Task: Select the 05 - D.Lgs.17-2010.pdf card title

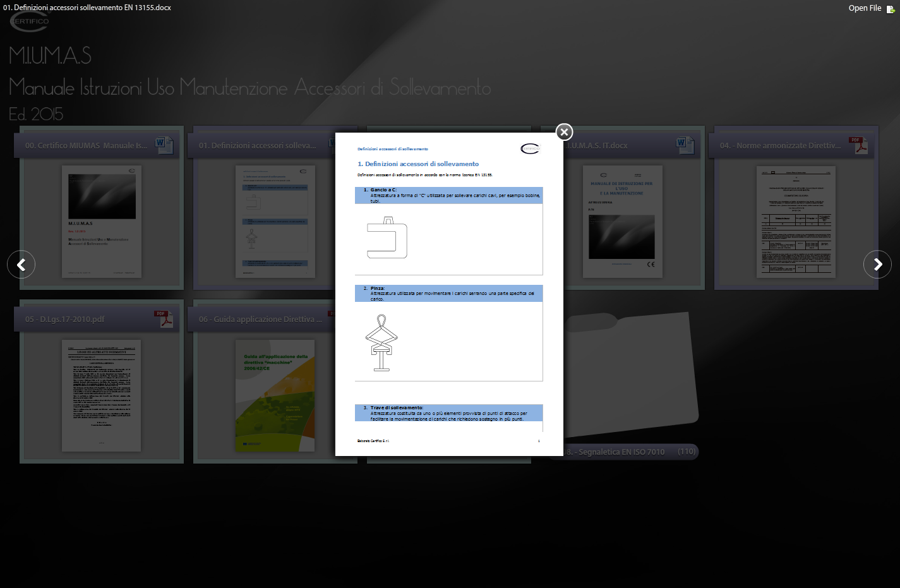Action: pyautogui.click(x=65, y=319)
